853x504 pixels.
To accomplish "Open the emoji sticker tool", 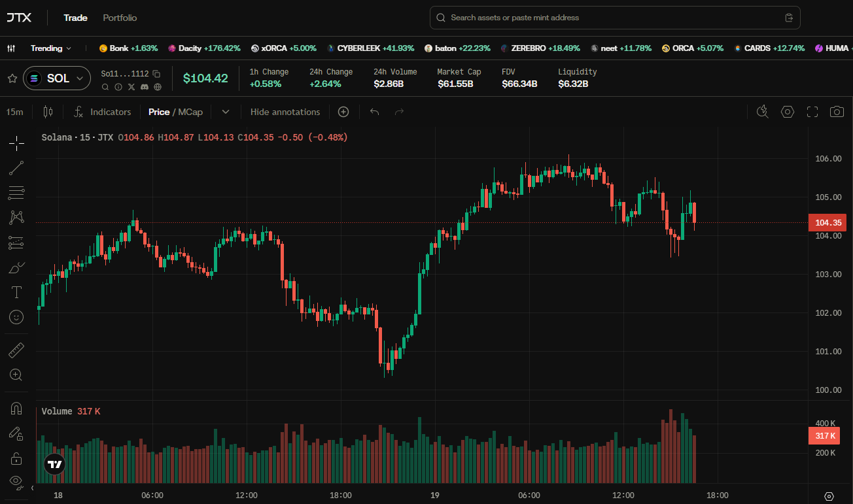I will pyautogui.click(x=16, y=317).
